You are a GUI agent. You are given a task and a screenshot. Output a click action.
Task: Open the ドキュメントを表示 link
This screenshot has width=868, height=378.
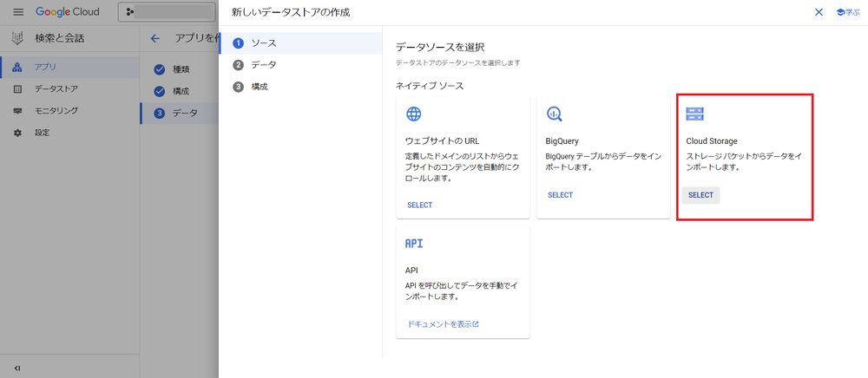(x=443, y=324)
